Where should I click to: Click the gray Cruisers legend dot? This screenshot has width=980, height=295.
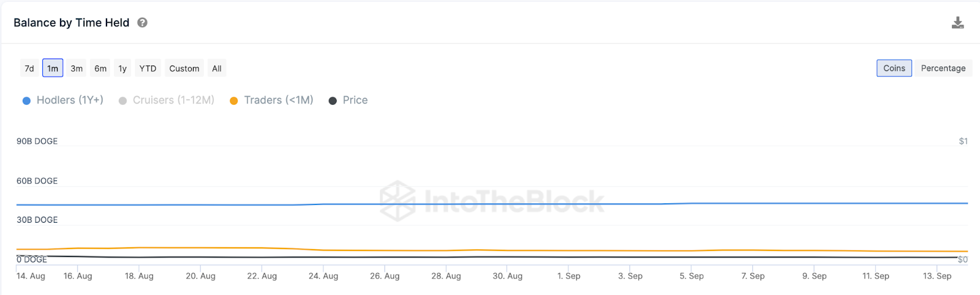coord(123,101)
